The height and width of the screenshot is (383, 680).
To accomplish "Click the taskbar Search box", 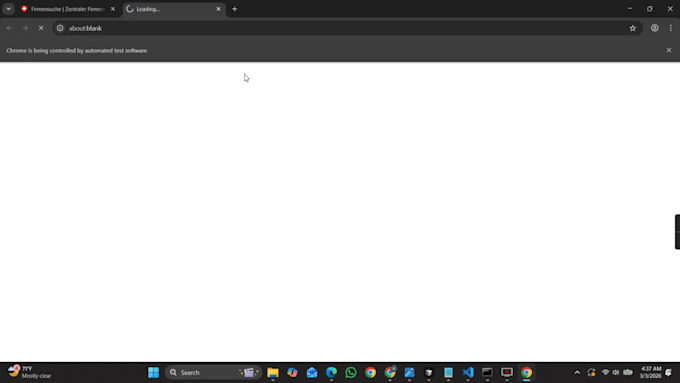I will 213,373.
